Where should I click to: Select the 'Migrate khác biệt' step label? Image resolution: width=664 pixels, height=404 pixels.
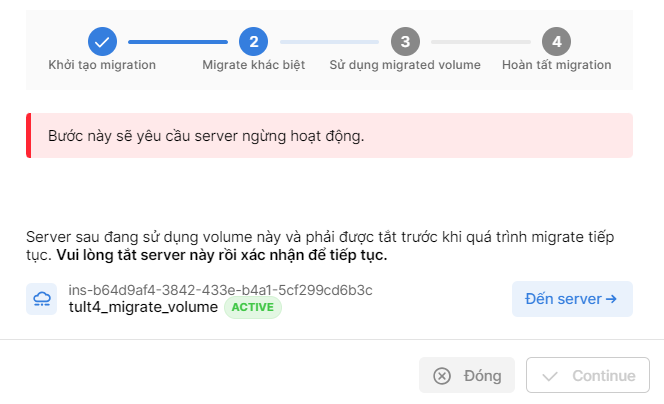coord(253,65)
